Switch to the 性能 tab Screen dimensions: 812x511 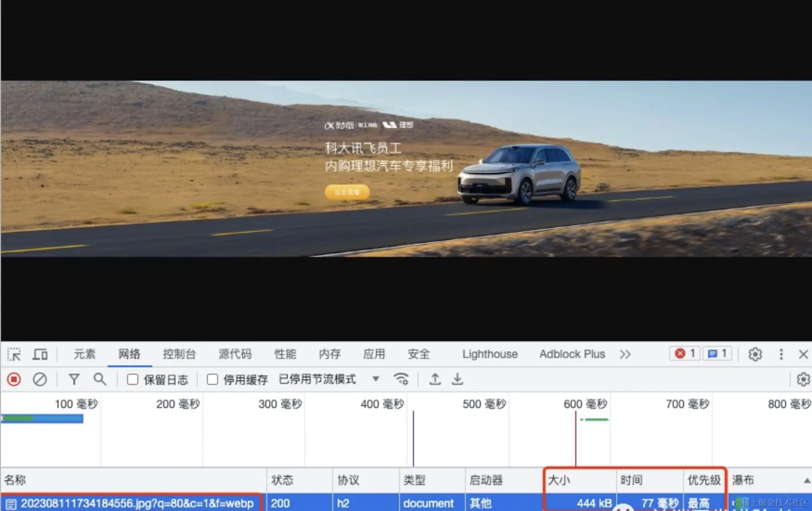click(285, 354)
